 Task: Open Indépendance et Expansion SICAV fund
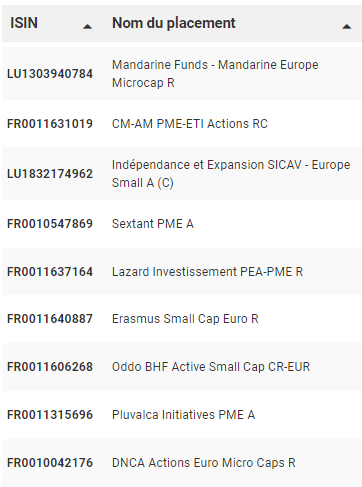[231, 174]
